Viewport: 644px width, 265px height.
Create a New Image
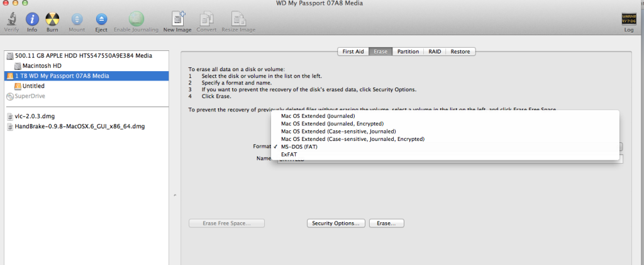(x=178, y=19)
